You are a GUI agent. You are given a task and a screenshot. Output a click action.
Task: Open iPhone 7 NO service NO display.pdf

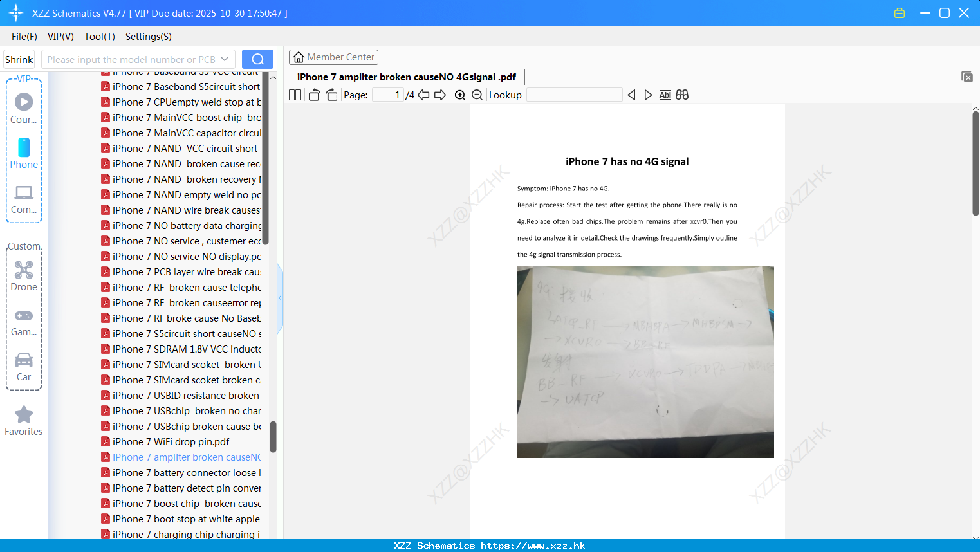[x=181, y=257]
